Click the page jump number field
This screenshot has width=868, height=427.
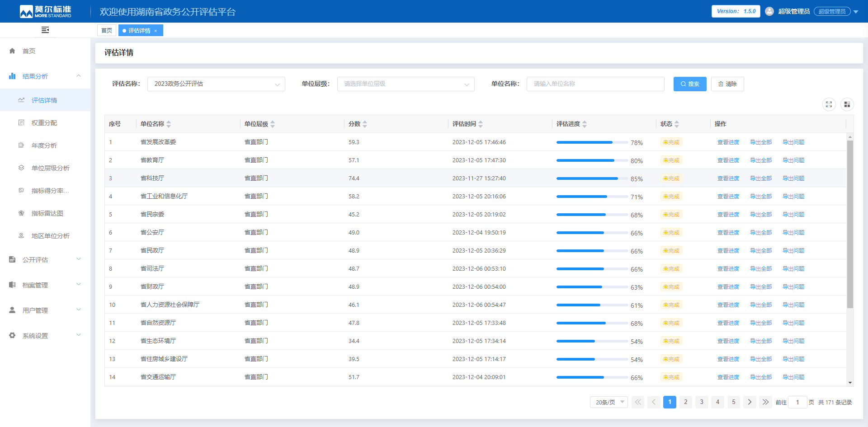(797, 402)
